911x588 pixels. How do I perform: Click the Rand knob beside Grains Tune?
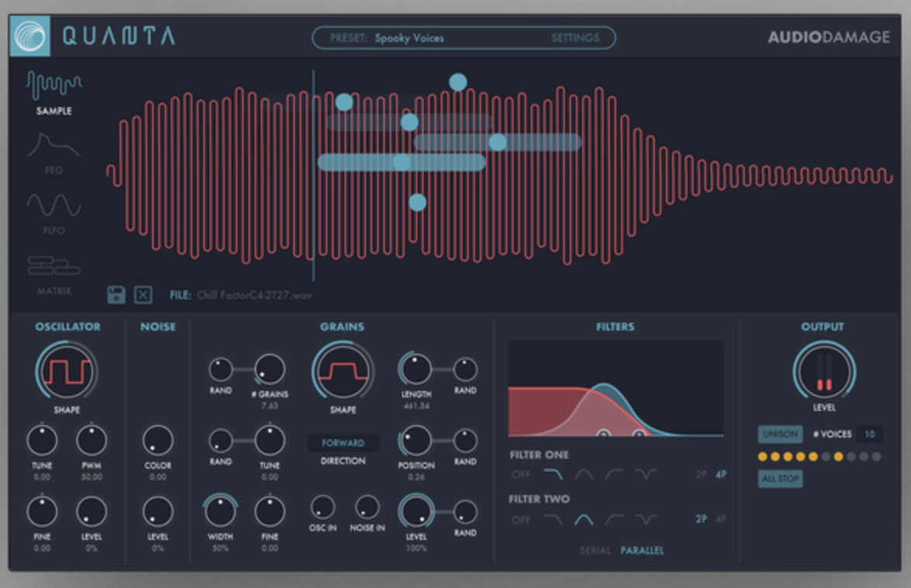point(220,441)
